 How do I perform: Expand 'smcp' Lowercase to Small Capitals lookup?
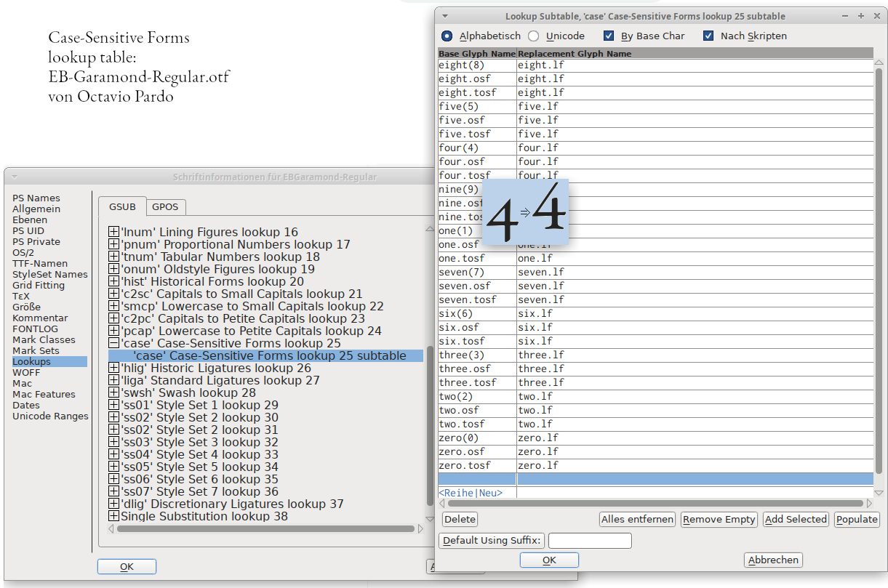coord(113,306)
